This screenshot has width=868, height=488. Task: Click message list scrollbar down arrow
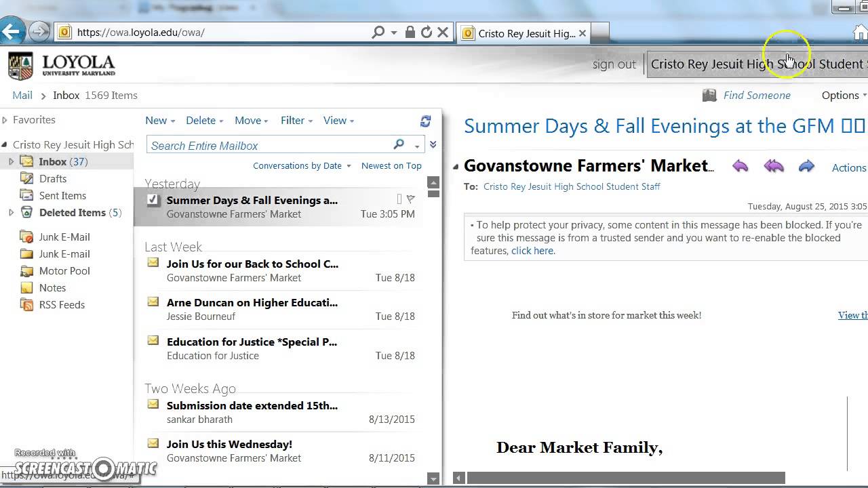(433, 479)
